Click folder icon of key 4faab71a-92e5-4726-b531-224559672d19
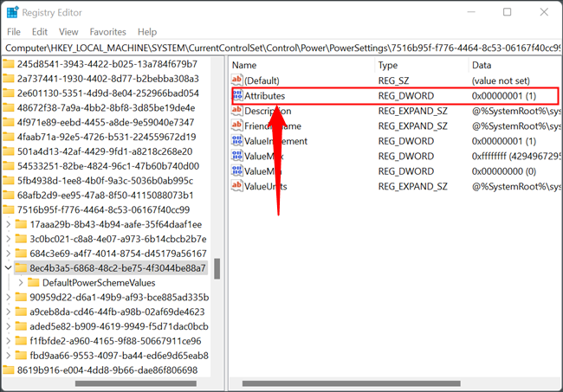563x392 pixels. (x=9, y=137)
